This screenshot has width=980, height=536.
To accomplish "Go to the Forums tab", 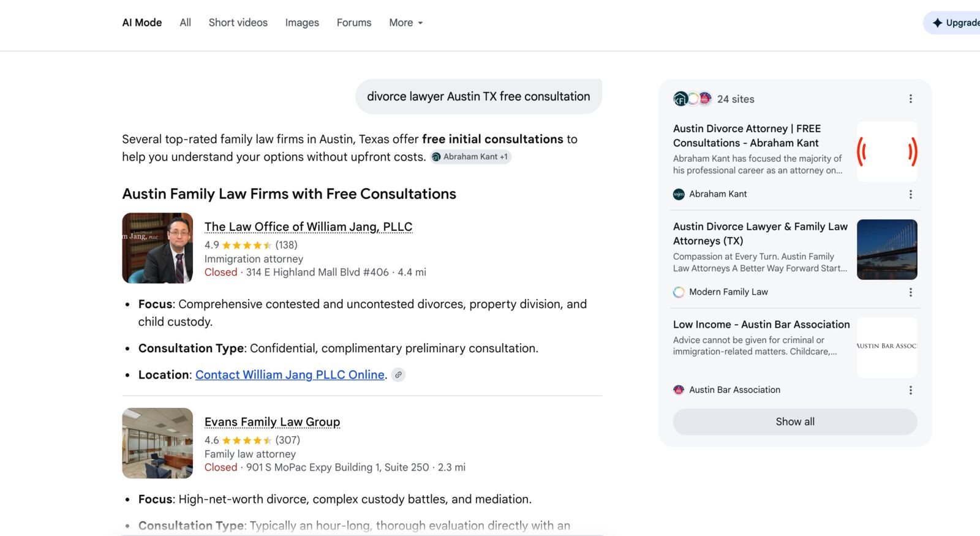I will coord(354,23).
